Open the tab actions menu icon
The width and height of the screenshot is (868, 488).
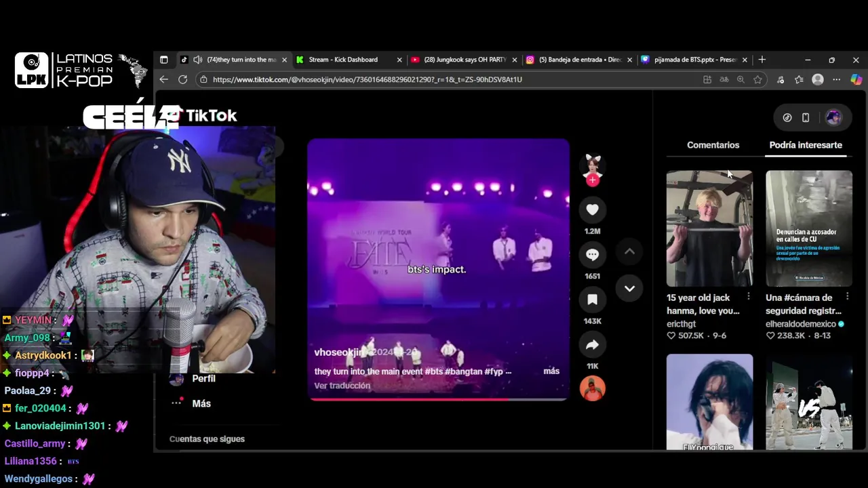[163, 60]
